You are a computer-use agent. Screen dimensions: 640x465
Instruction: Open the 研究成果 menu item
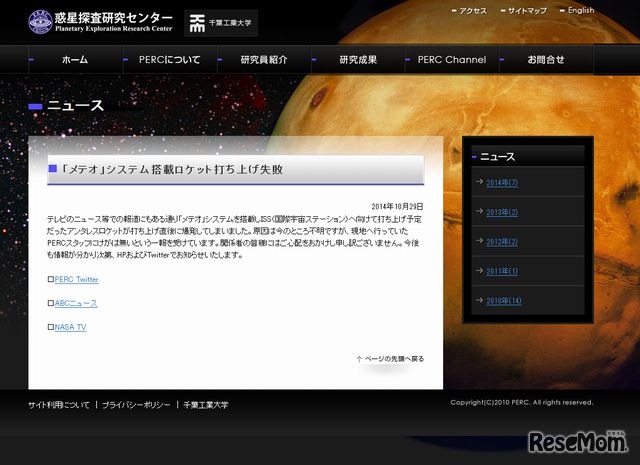pyautogui.click(x=358, y=60)
